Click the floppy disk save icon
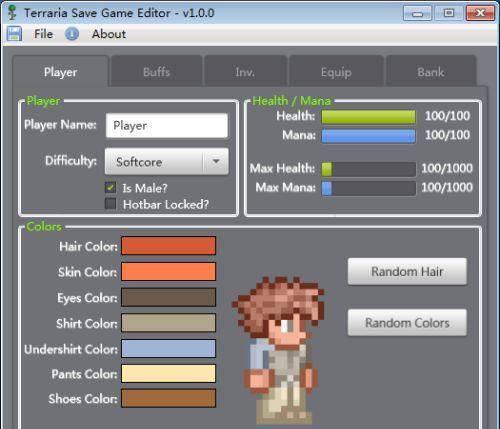The height and width of the screenshot is (429, 500). pyautogui.click(x=14, y=34)
